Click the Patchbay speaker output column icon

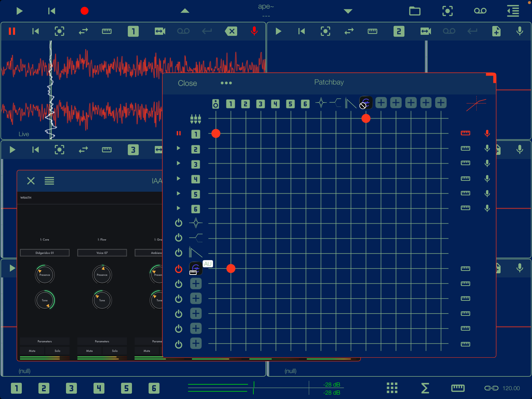216,104
